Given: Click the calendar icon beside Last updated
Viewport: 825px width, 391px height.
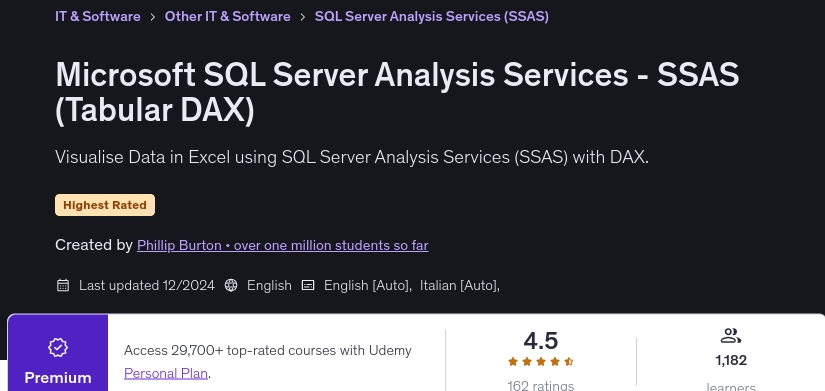Looking at the screenshot, I should pos(63,285).
